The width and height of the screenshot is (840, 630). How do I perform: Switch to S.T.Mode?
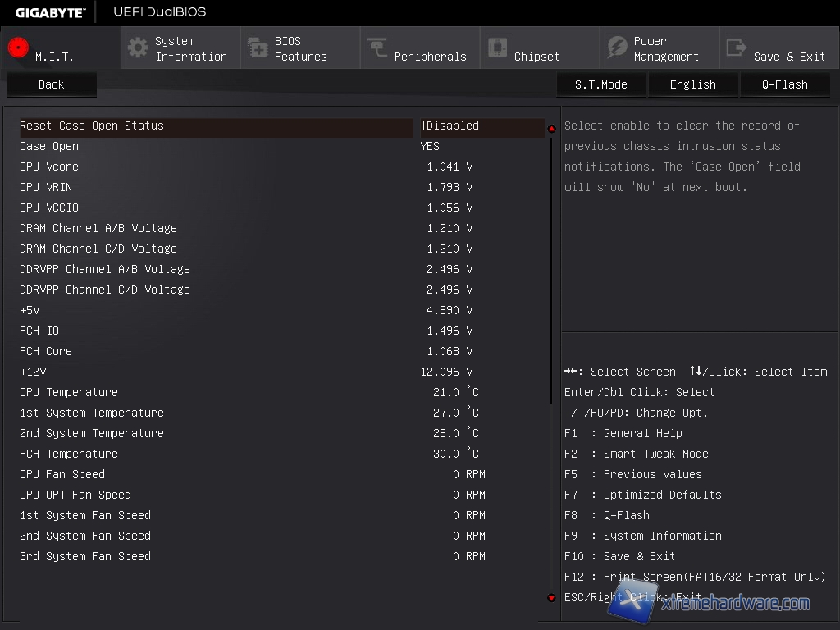(601, 84)
